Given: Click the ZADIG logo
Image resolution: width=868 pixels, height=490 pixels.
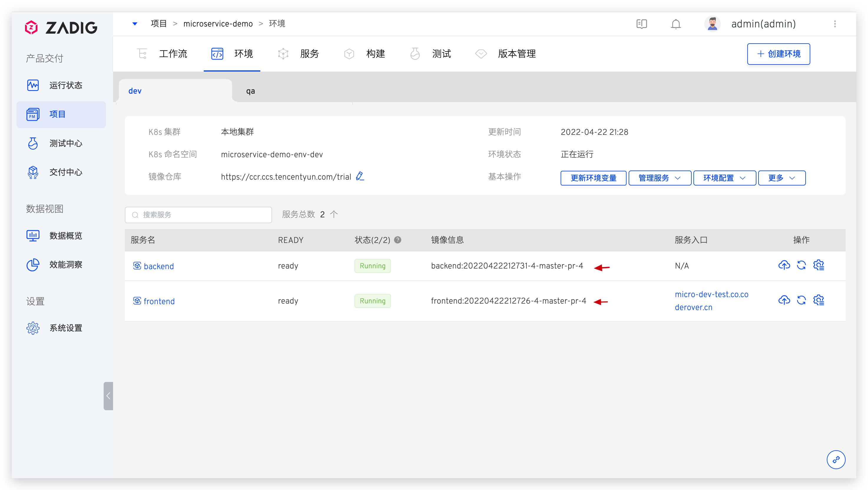Looking at the screenshot, I should pyautogui.click(x=61, y=27).
